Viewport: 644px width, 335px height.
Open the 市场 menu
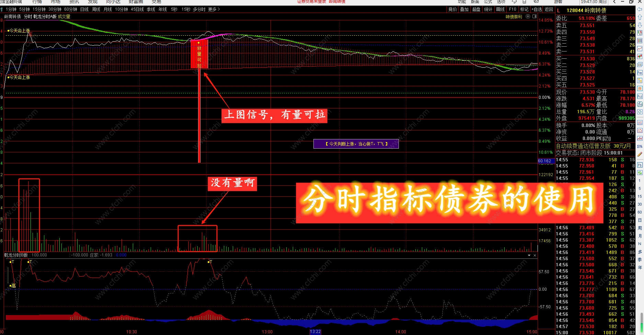[56, 2]
